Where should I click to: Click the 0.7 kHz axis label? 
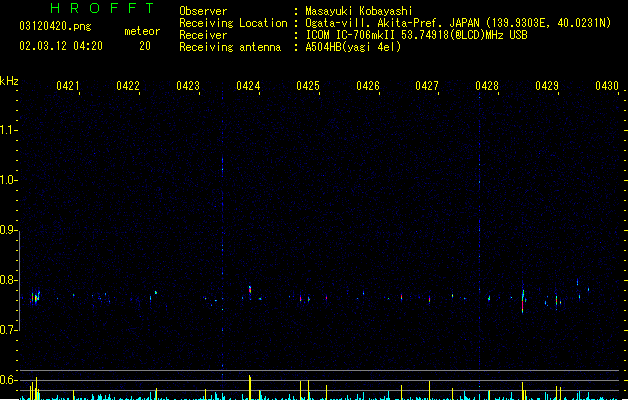8,330
